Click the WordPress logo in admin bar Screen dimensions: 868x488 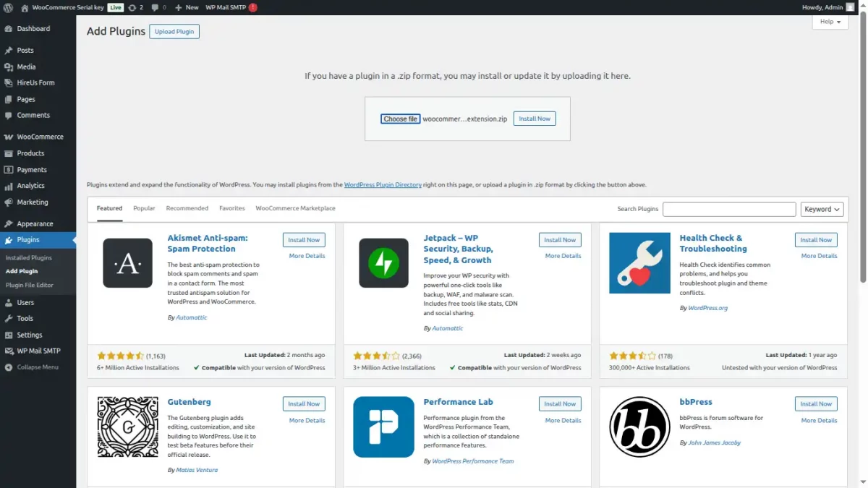coord(9,7)
